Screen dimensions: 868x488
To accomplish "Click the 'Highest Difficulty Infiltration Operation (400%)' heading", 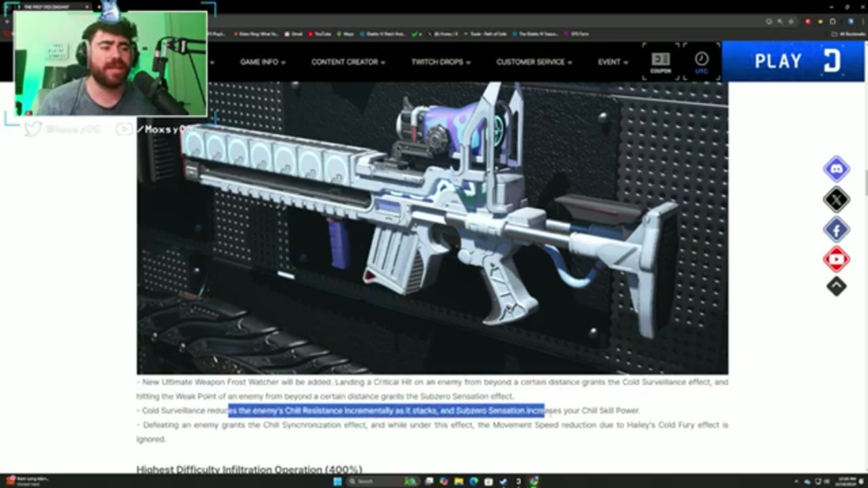I will (x=249, y=469).
